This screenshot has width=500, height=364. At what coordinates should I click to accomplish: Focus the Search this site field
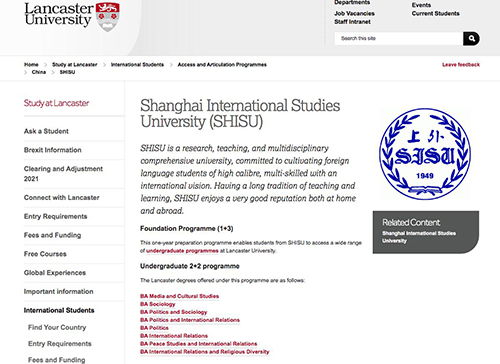tap(399, 39)
